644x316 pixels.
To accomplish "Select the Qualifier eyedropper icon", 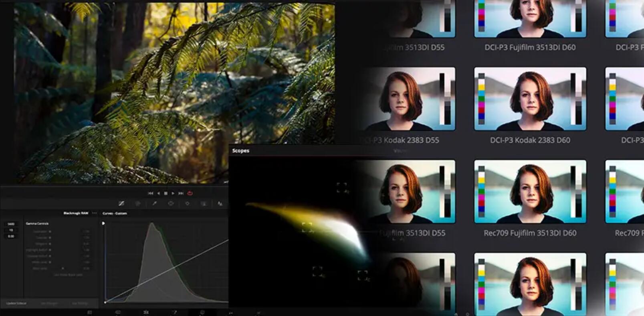I will [x=154, y=204].
